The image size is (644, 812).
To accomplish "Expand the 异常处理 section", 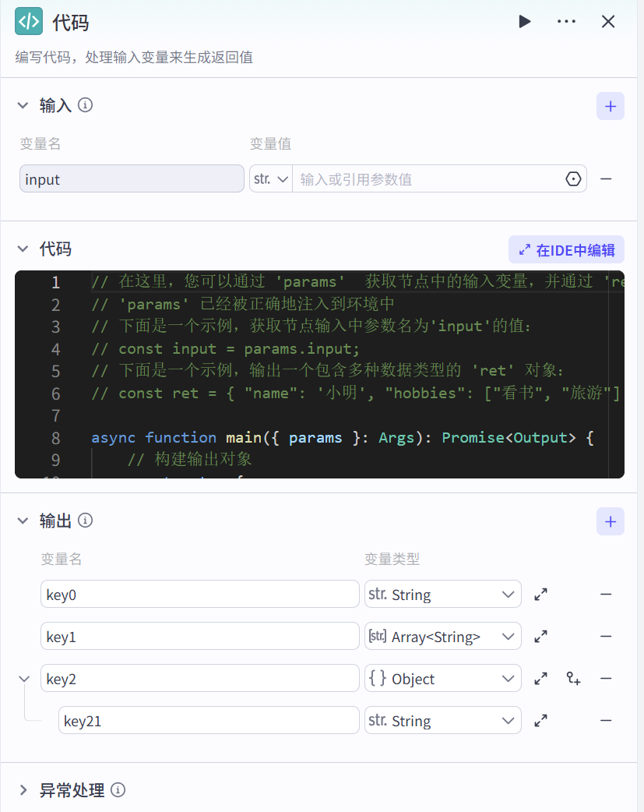I will [x=23, y=790].
